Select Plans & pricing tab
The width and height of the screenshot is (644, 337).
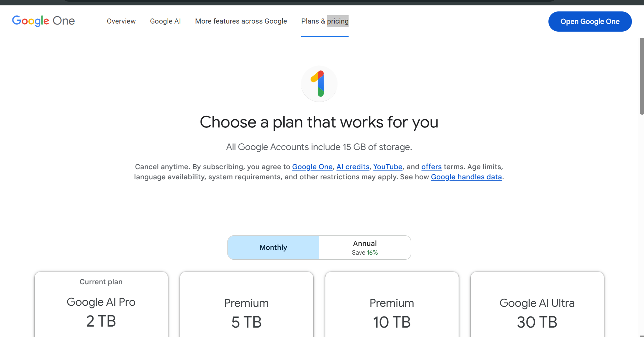pyautogui.click(x=325, y=21)
